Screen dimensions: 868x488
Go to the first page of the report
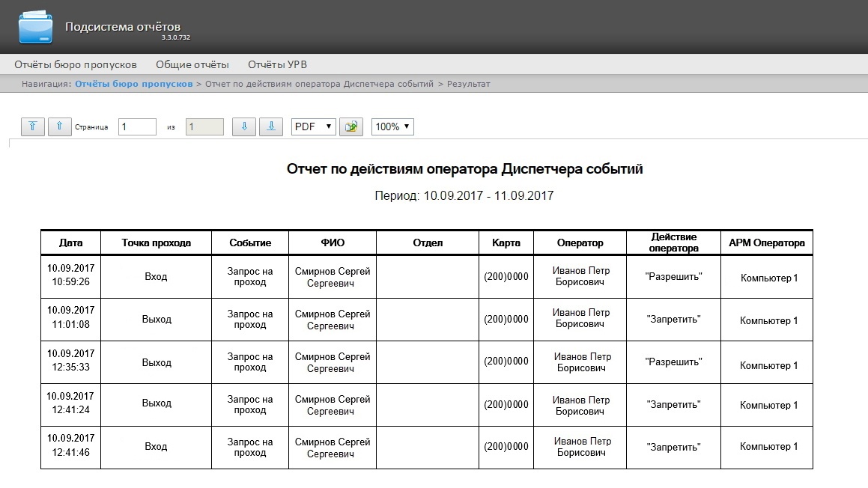[x=32, y=127]
